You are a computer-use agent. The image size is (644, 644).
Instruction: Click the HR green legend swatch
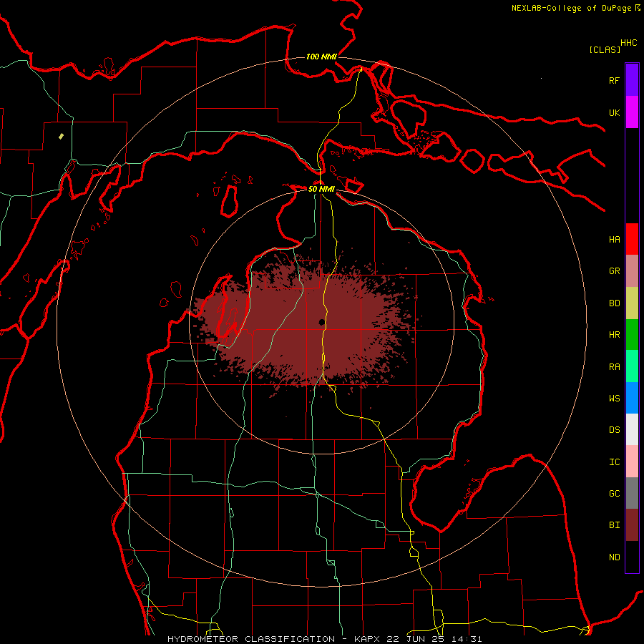pyautogui.click(x=632, y=335)
